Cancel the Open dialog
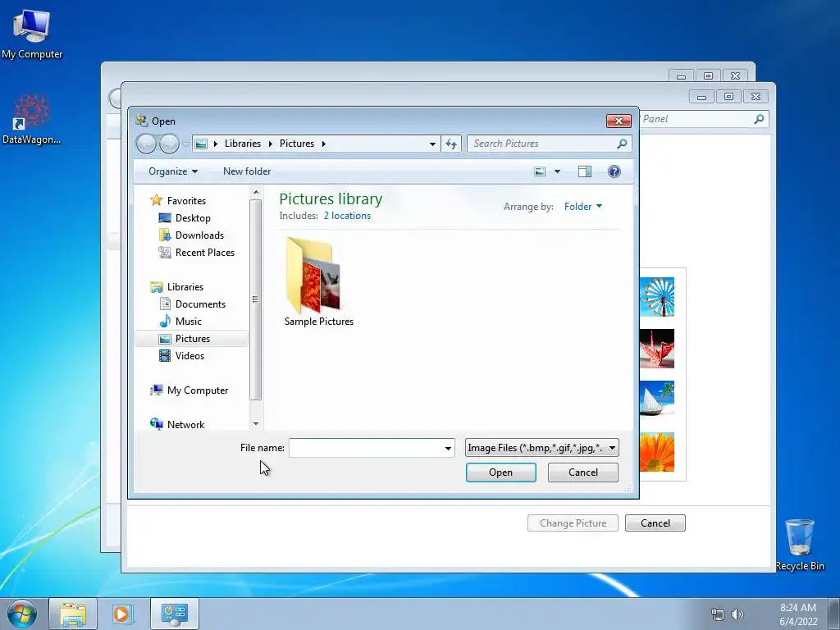 tap(583, 472)
